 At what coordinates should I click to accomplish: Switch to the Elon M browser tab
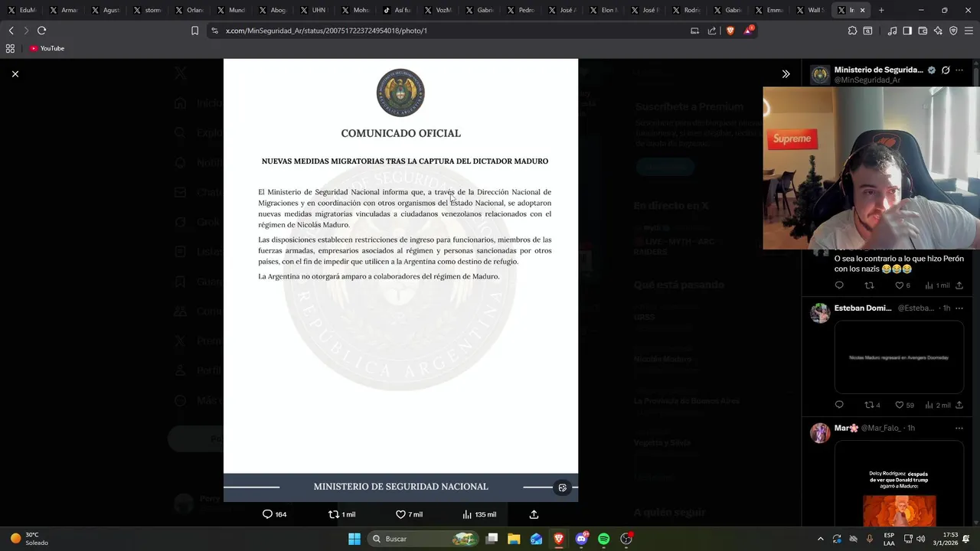click(606, 10)
